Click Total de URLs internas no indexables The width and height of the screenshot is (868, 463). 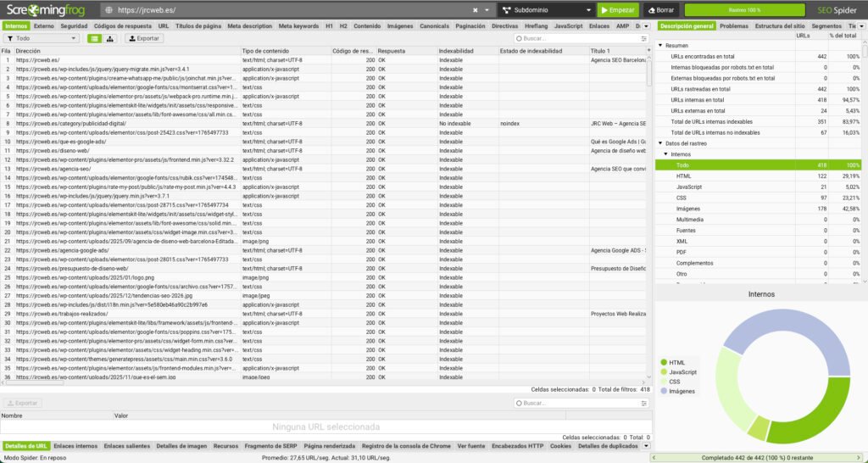pos(758,133)
